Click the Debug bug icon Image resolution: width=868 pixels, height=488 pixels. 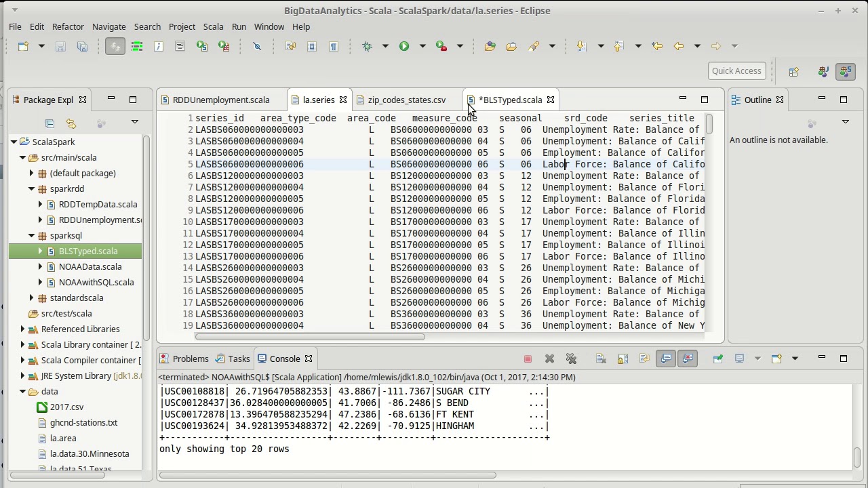[367, 46]
